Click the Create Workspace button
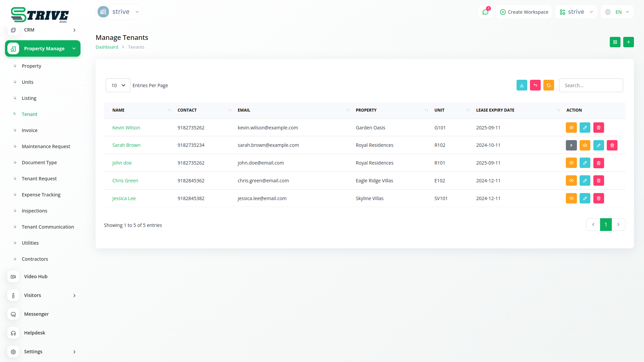 (524, 12)
